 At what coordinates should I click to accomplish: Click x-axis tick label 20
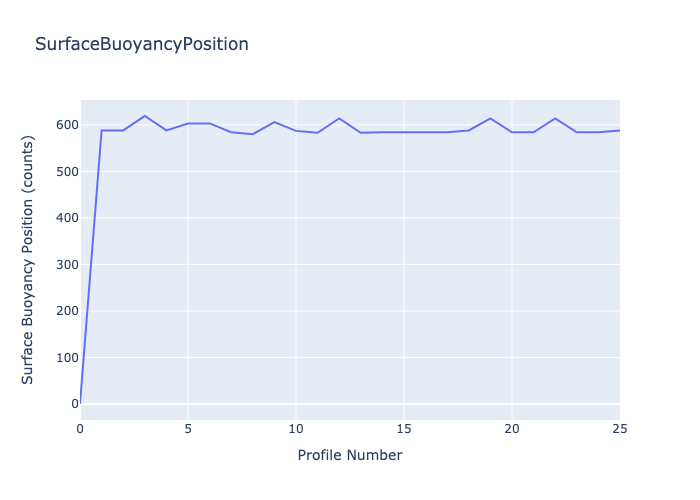[x=512, y=428]
